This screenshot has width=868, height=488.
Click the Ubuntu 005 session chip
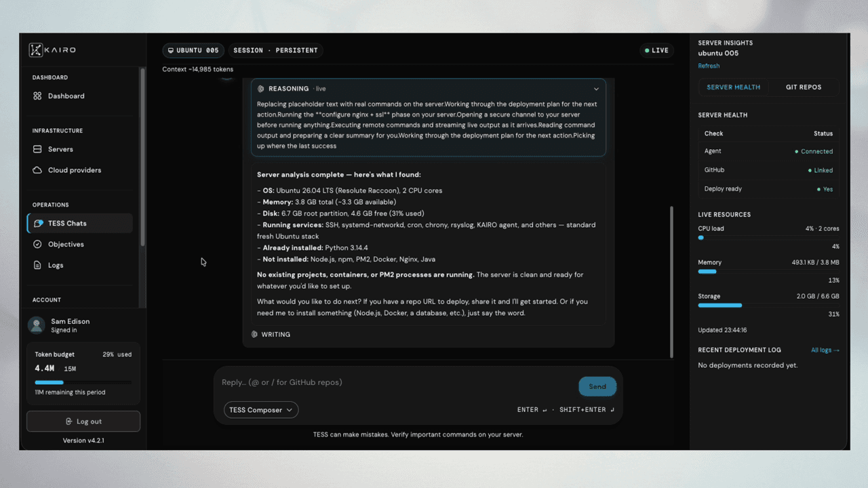[193, 51]
